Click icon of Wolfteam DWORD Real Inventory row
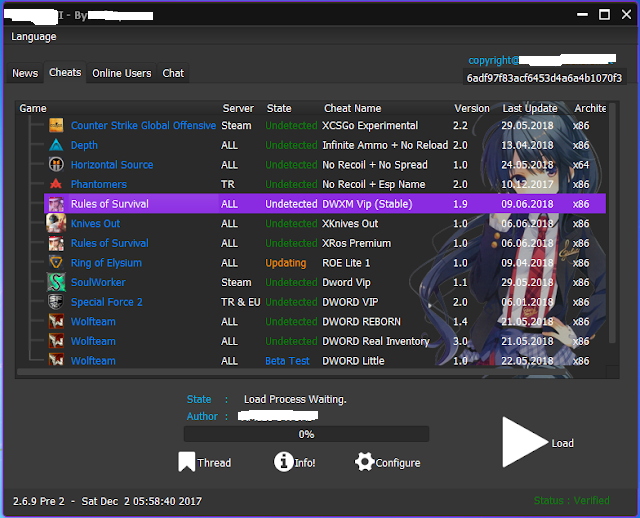The image size is (640, 518). point(56,341)
